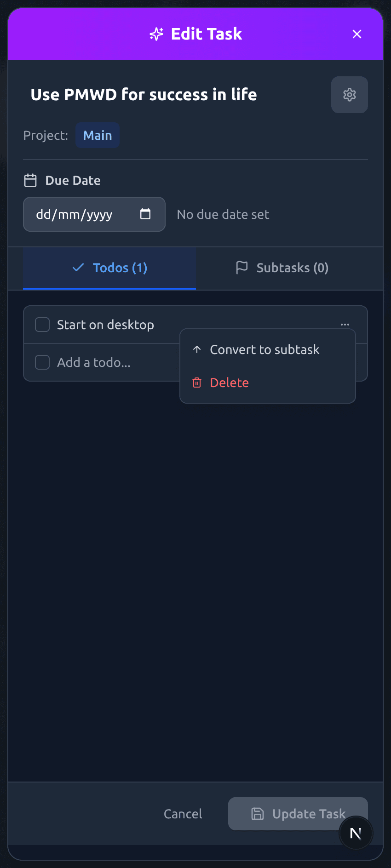Viewport: 391px width, 868px height.
Task: Click the trash icon in the menu
Action: (x=197, y=383)
